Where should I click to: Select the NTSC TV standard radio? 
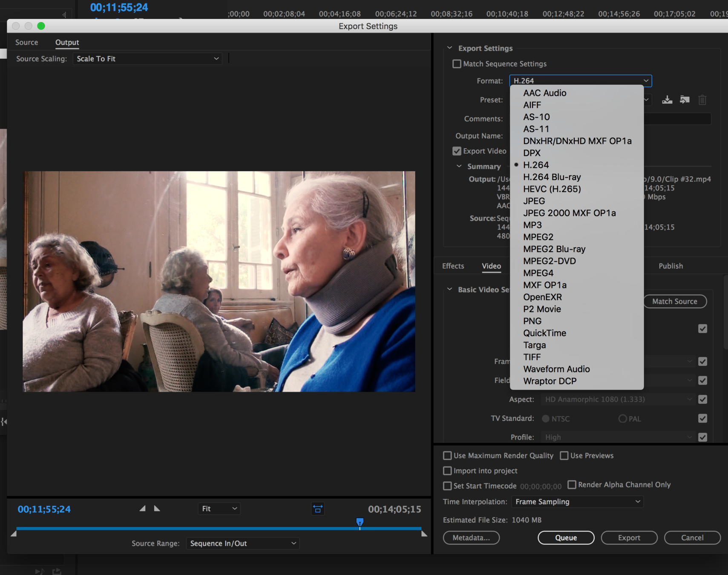click(x=545, y=419)
